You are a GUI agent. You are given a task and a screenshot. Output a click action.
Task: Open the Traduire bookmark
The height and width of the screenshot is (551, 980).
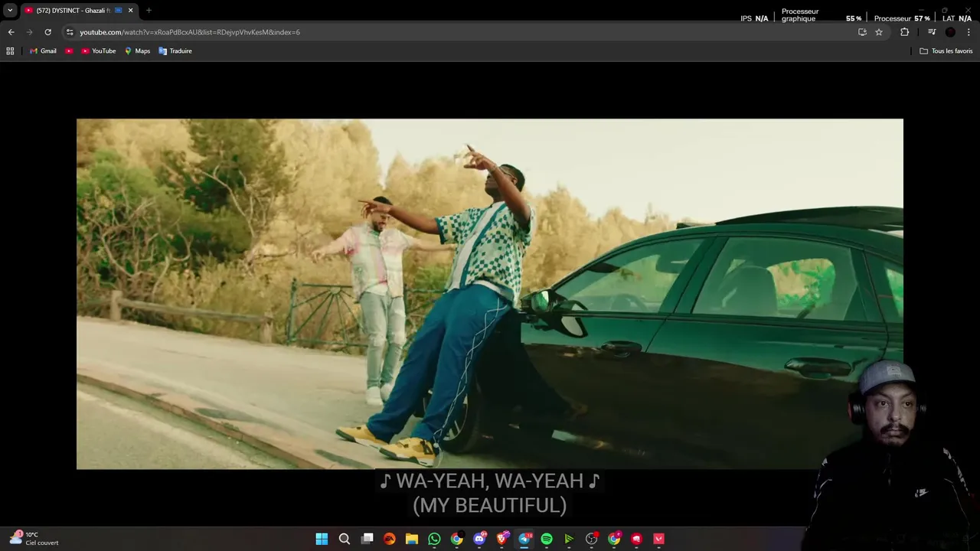pyautogui.click(x=175, y=51)
